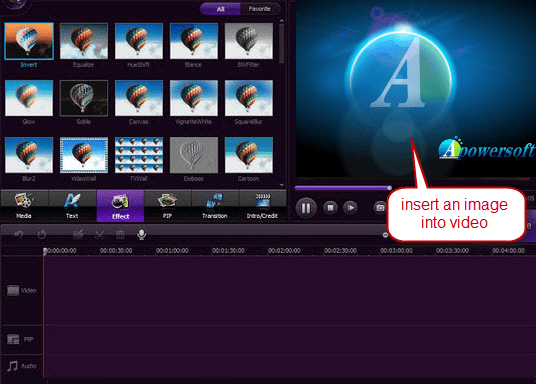The image size is (536, 384).
Task: Select the PIP track header
Action: point(22,339)
